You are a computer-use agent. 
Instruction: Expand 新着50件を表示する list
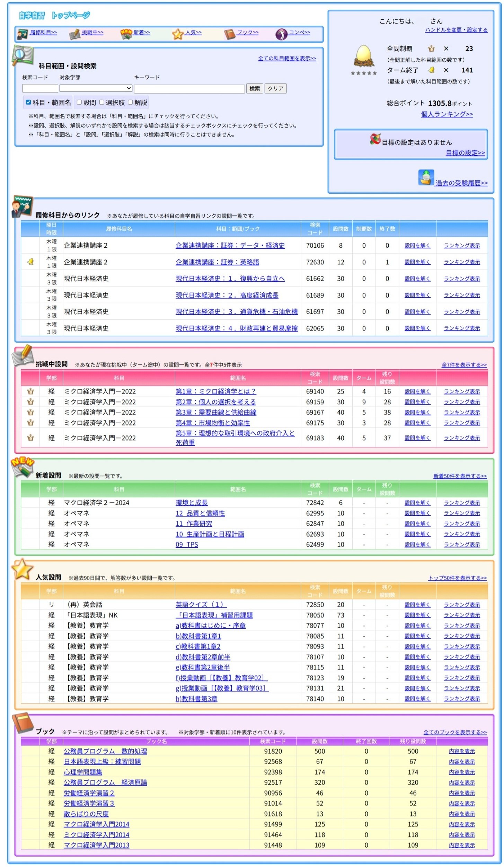point(460,476)
